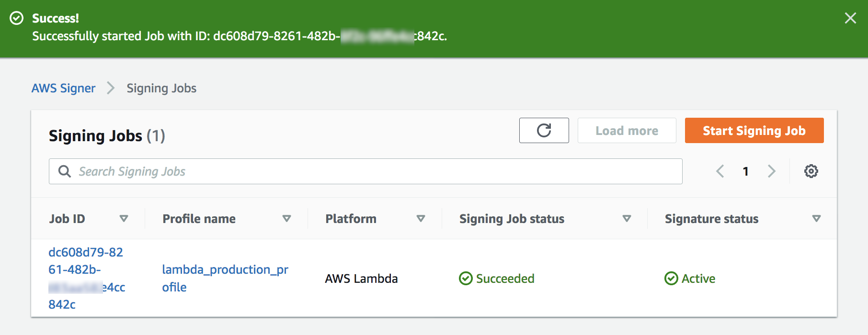Image resolution: width=868 pixels, height=335 pixels.
Task: Click the Load more button
Action: click(627, 131)
